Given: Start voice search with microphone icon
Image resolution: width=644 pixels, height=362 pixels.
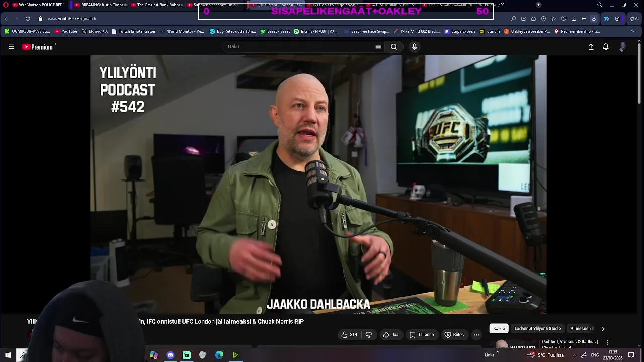Looking at the screenshot, I should pos(414,47).
